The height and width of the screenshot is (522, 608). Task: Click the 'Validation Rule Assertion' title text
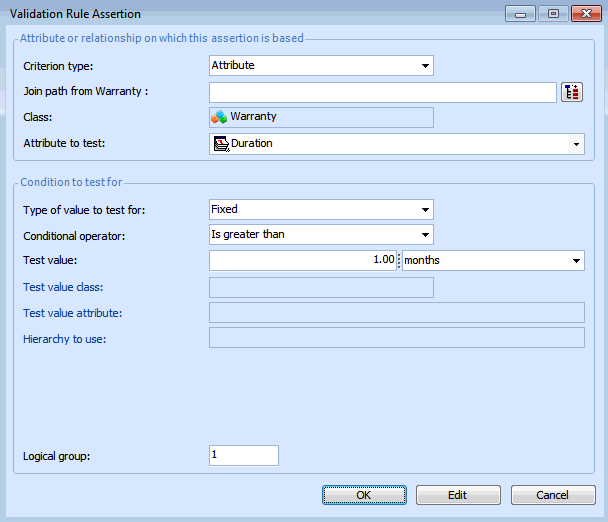click(75, 14)
